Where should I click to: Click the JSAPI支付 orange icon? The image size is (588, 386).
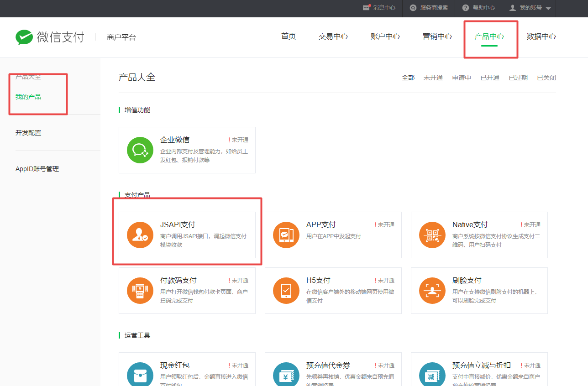pyautogui.click(x=140, y=235)
